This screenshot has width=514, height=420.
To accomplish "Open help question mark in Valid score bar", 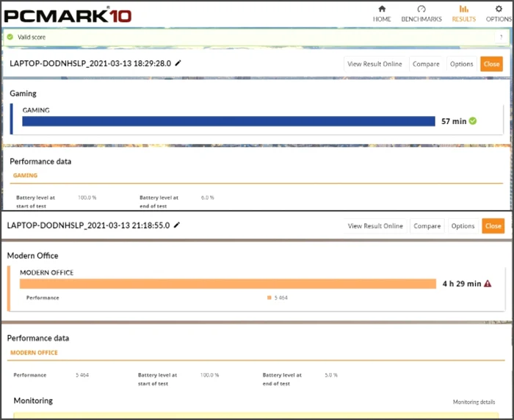I will 501,37.
